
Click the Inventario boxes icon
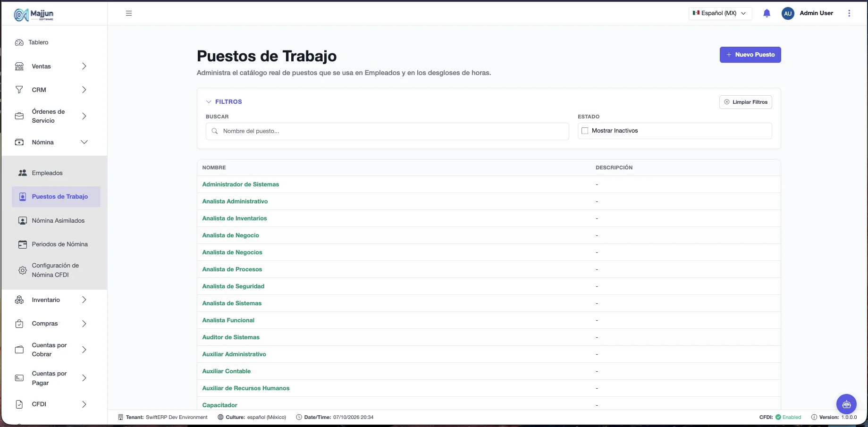[x=19, y=300]
